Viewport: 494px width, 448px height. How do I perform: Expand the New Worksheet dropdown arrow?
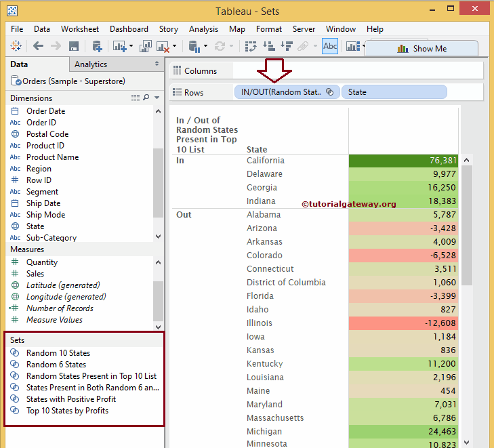(131, 46)
